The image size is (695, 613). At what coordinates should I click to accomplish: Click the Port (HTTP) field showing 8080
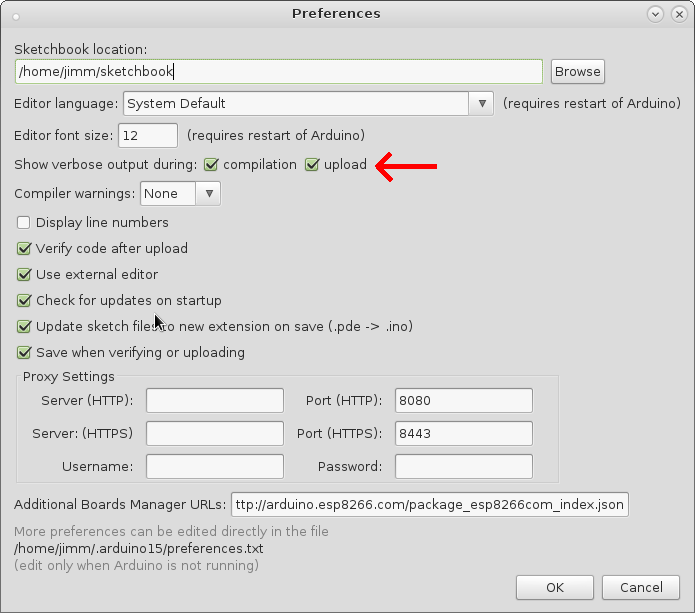pyautogui.click(x=464, y=401)
